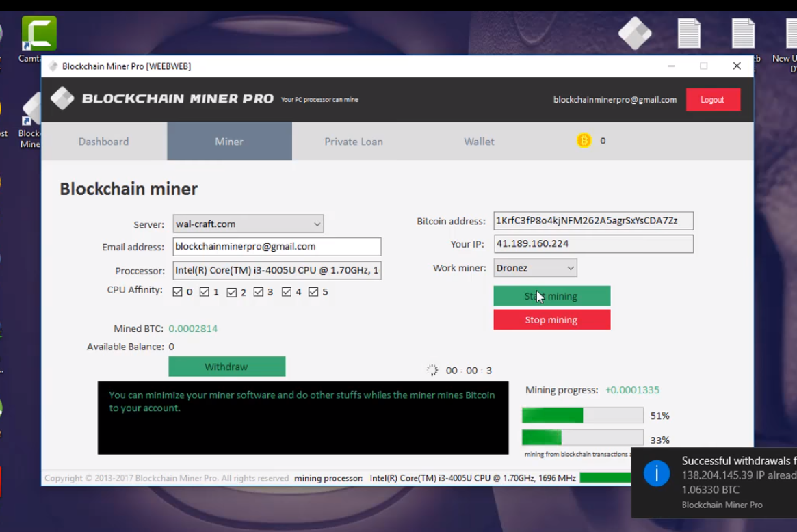Click the green Withdraw button
797x532 pixels.
coord(226,367)
